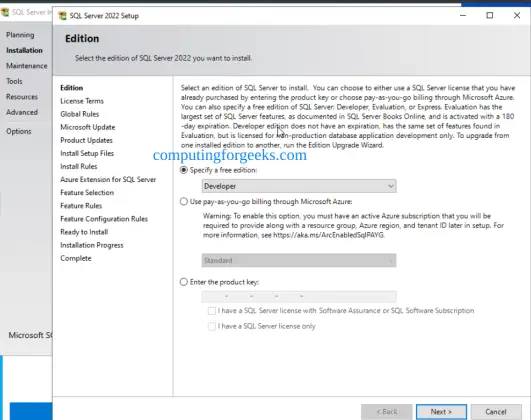Select the Installation Progress step
Viewport: 531px width, 420px height.
92,245
